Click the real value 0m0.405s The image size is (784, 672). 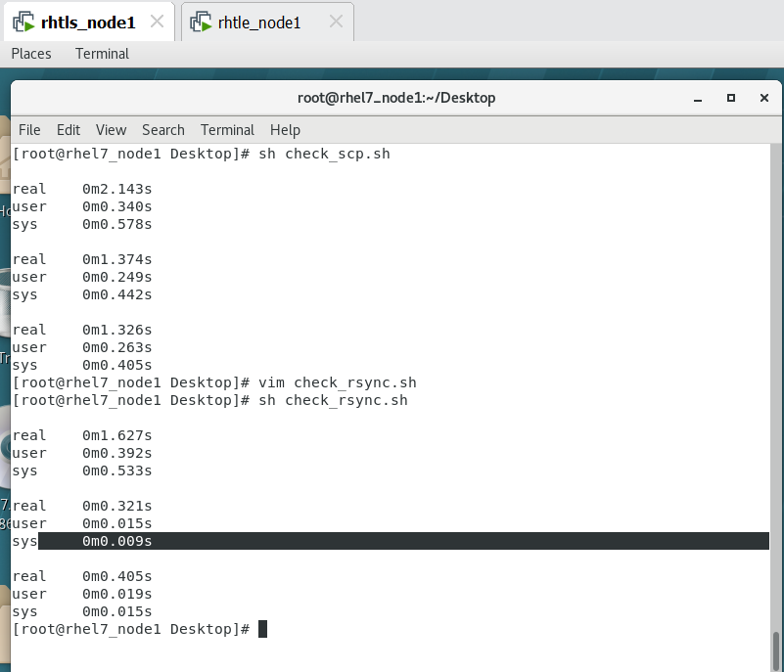click(x=117, y=576)
